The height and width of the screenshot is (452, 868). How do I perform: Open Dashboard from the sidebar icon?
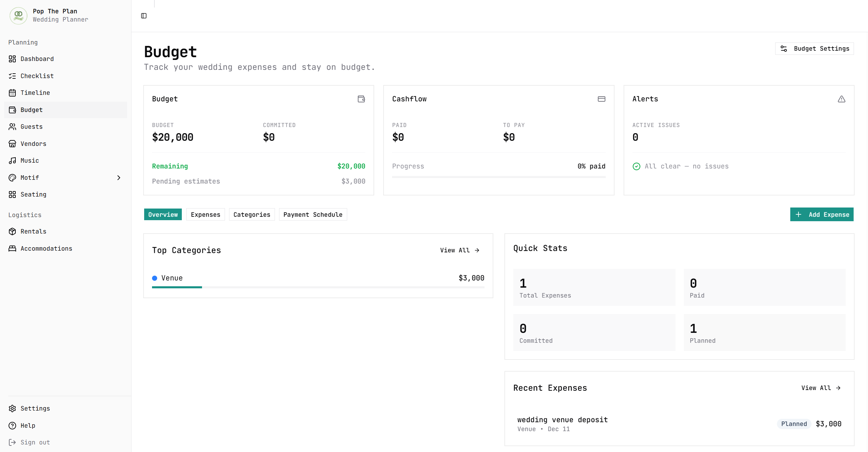coord(12,59)
